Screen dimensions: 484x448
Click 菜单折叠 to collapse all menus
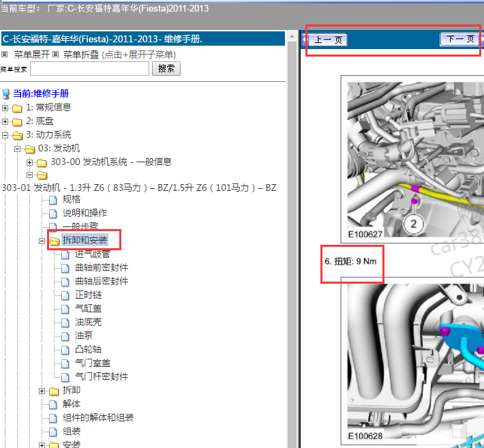[81, 55]
